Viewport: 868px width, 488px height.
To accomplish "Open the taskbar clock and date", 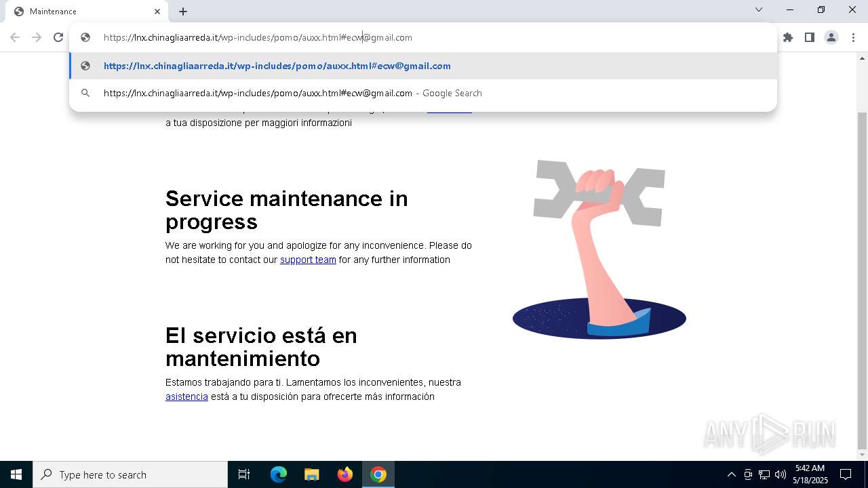I will 810,474.
